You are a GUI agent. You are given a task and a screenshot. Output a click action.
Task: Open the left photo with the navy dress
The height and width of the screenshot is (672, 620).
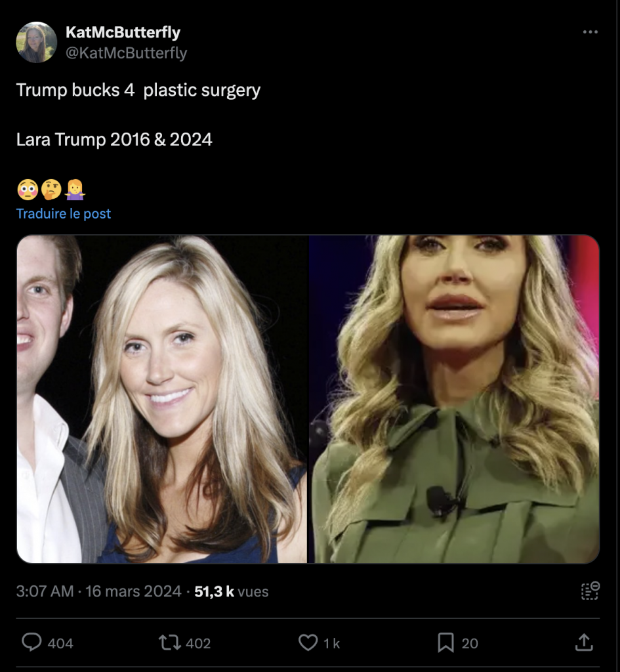coord(162,399)
